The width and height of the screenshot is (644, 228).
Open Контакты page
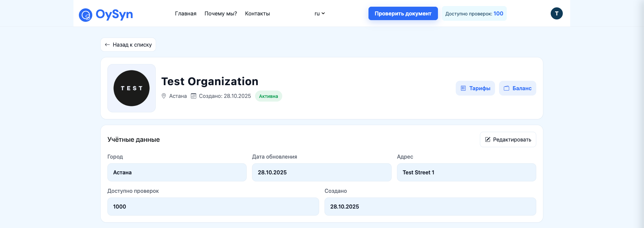257,13
